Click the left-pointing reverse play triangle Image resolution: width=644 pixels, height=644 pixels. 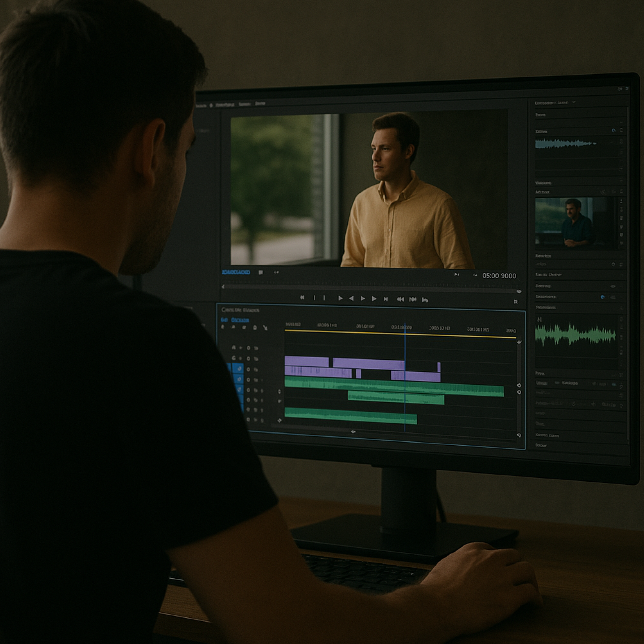352,298
